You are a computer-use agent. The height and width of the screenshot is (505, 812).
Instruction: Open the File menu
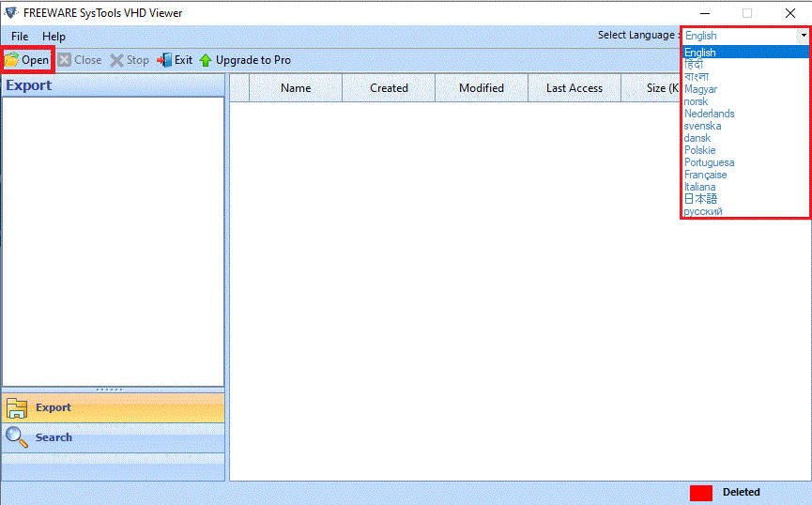pos(20,36)
